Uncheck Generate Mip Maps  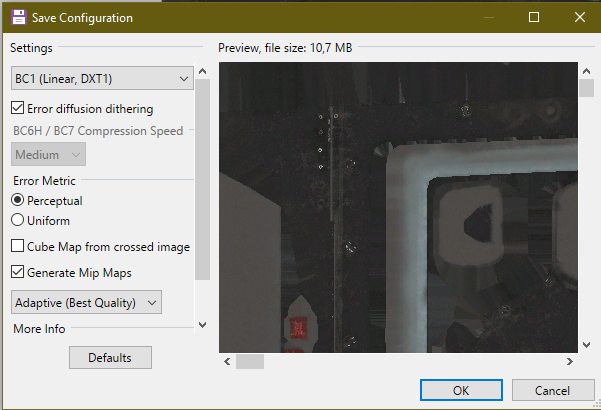pos(17,272)
